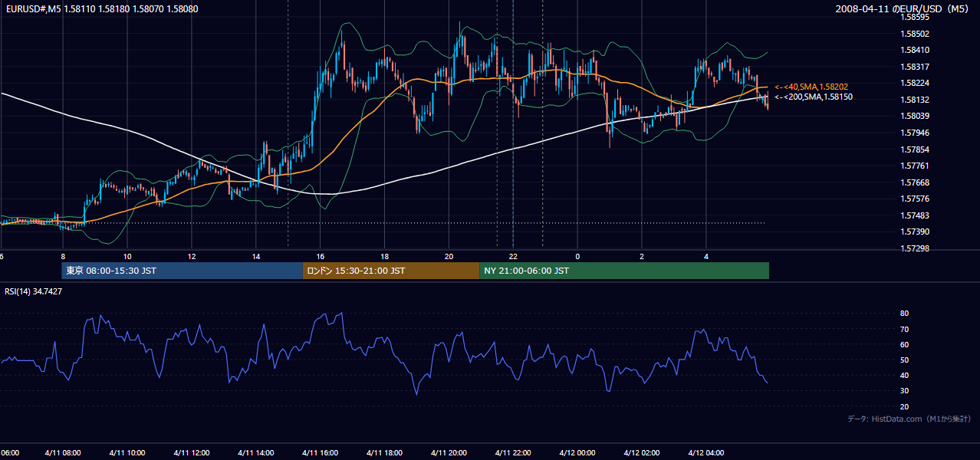Click hour 8 on the chart time axis
The image size is (980, 460).
[63, 256]
